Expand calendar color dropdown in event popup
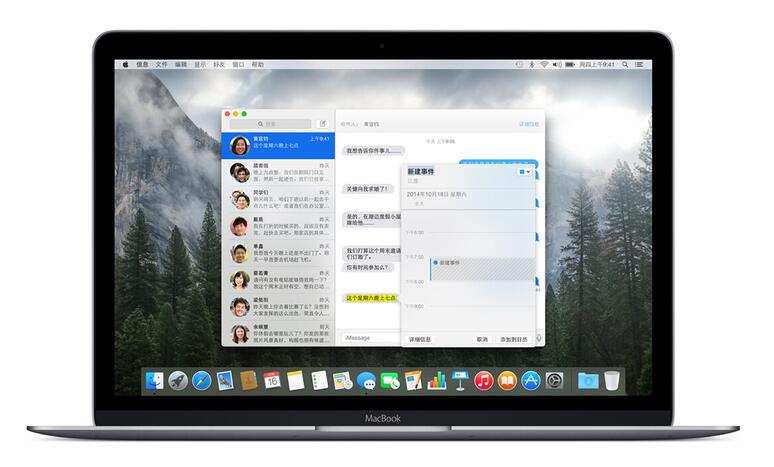 point(524,171)
